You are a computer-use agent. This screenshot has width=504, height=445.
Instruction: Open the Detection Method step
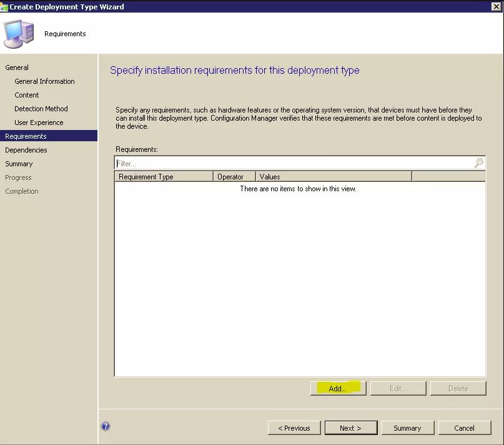(41, 109)
